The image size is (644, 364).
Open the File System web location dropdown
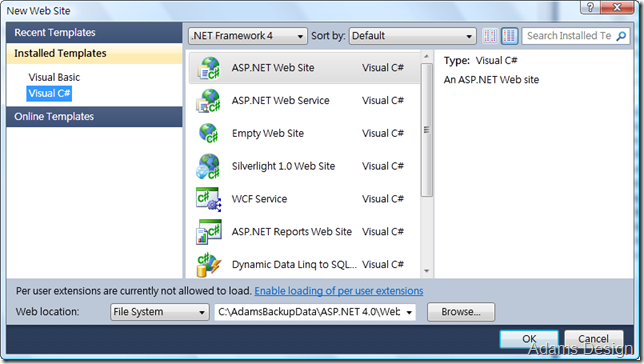pyautogui.click(x=159, y=312)
